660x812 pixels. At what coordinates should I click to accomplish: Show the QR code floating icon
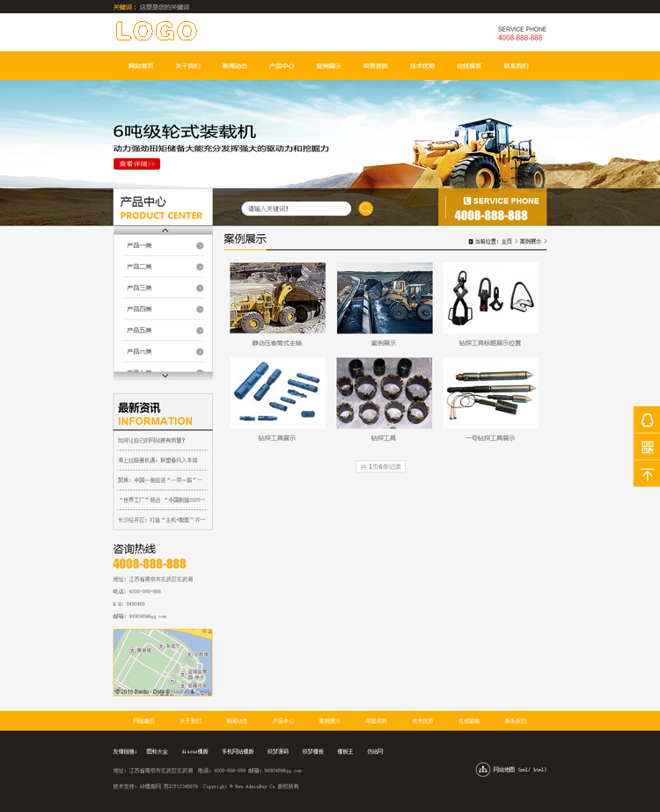[x=647, y=447]
